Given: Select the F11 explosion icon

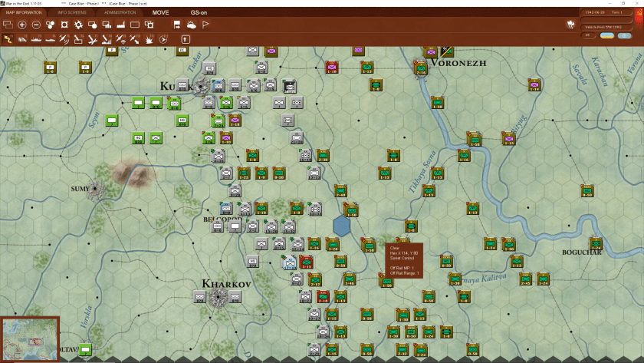Looking at the screenshot, I should point(149,39).
